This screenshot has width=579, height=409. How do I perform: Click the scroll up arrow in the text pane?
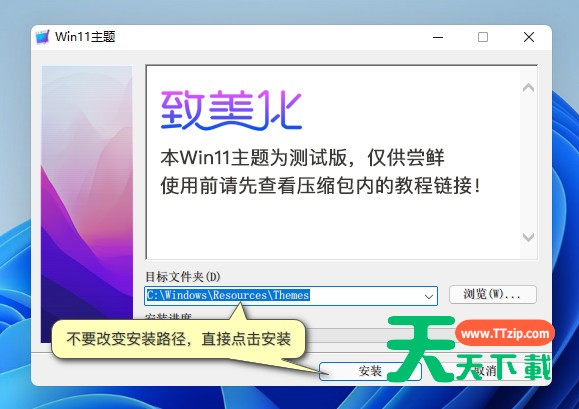tap(528, 87)
